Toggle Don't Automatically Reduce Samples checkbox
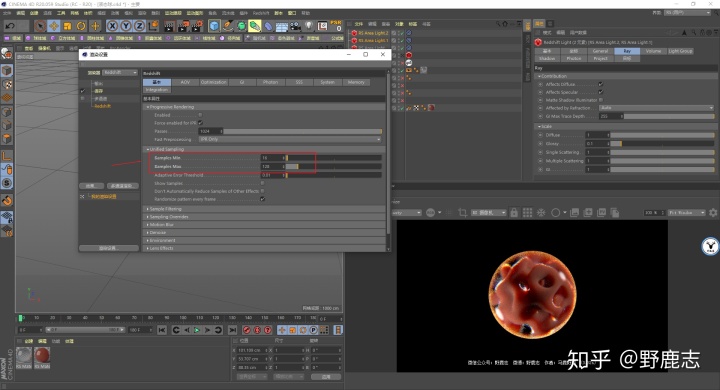 click(x=263, y=191)
